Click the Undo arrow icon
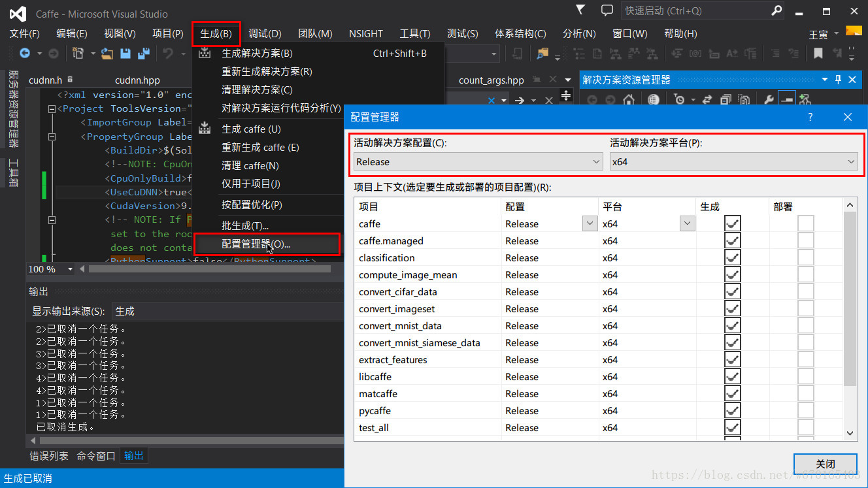The height and width of the screenshot is (488, 868). coord(167,53)
